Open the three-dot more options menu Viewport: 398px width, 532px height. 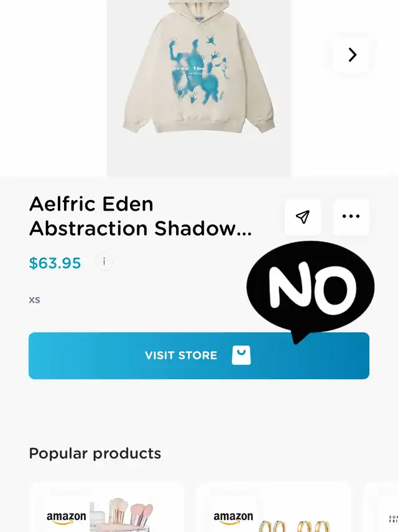351,217
